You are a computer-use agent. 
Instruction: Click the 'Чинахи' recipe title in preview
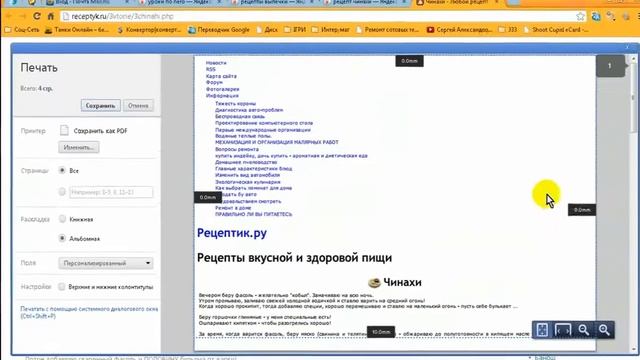402,282
